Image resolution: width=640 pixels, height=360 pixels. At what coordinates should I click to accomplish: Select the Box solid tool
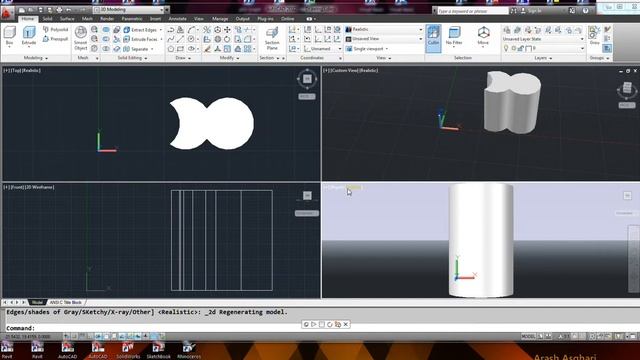pyautogui.click(x=9, y=36)
